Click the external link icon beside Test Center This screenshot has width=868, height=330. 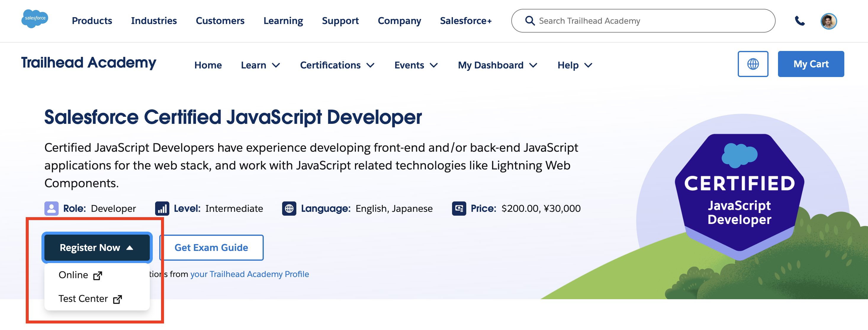pyautogui.click(x=117, y=299)
